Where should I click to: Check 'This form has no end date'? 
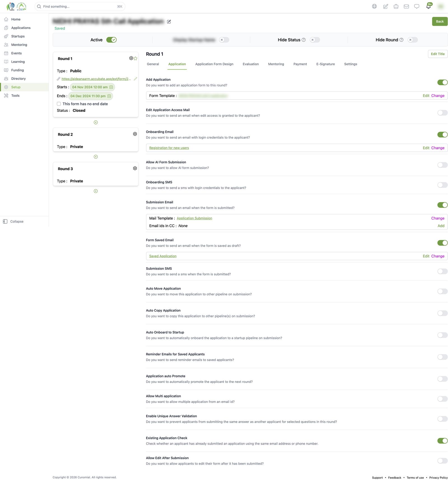[59, 104]
